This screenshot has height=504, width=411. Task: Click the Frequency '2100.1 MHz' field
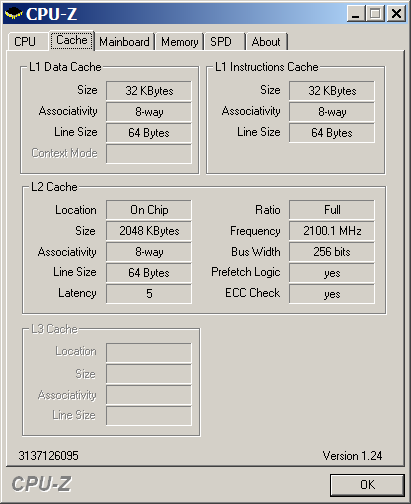click(332, 231)
